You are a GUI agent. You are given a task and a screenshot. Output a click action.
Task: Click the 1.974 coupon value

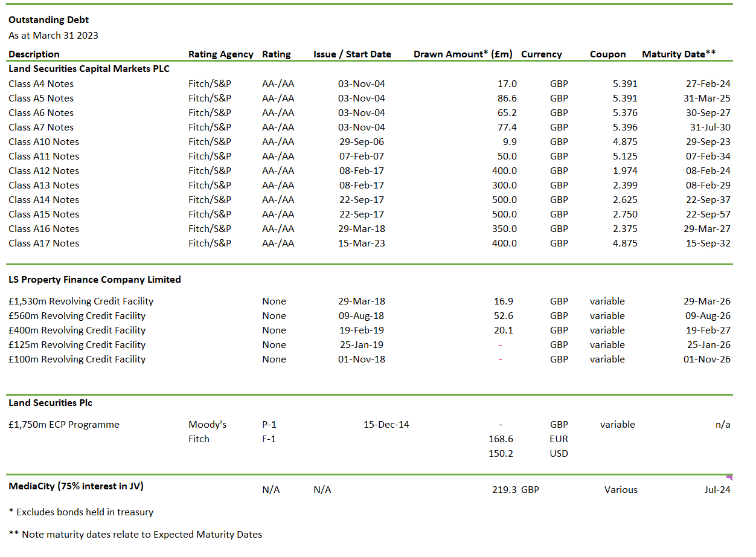pos(625,170)
